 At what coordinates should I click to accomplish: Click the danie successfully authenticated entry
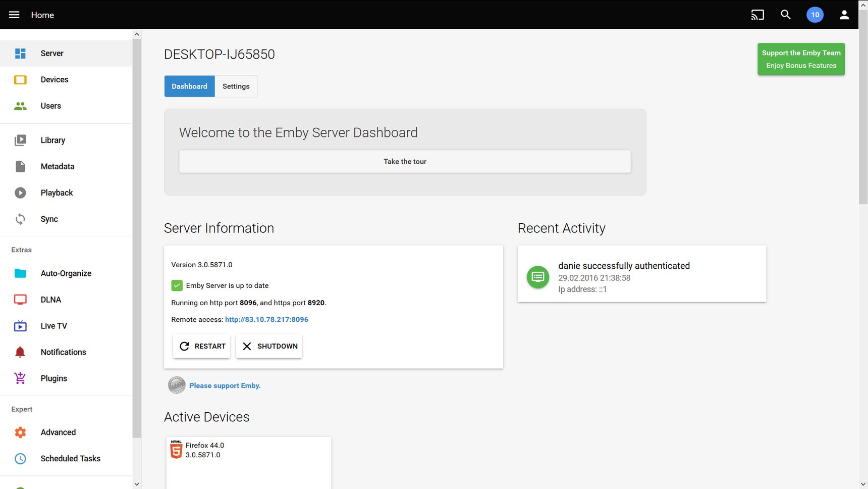pyautogui.click(x=642, y=274)
